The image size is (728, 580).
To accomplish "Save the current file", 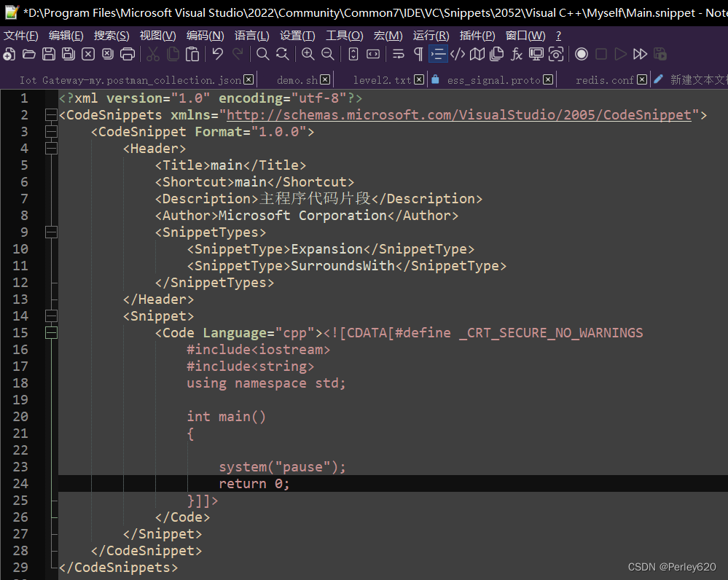I will pos(49,55).
